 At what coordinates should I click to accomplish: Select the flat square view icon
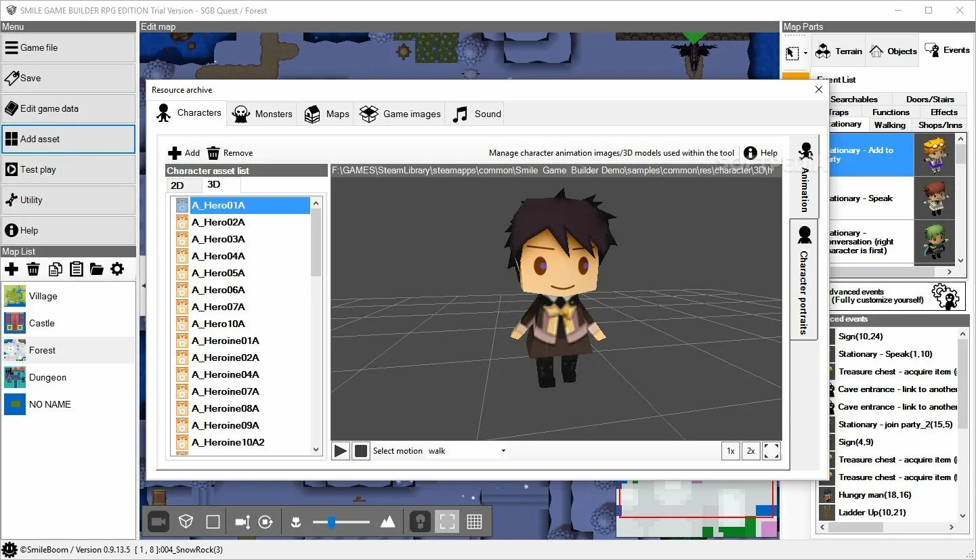pos(213,521)
